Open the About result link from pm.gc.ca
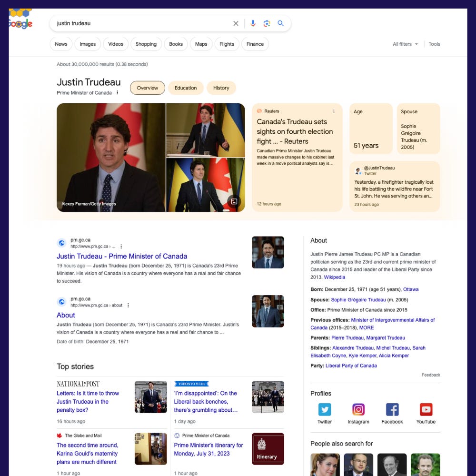The image size is (476, 476). (66, 315)
